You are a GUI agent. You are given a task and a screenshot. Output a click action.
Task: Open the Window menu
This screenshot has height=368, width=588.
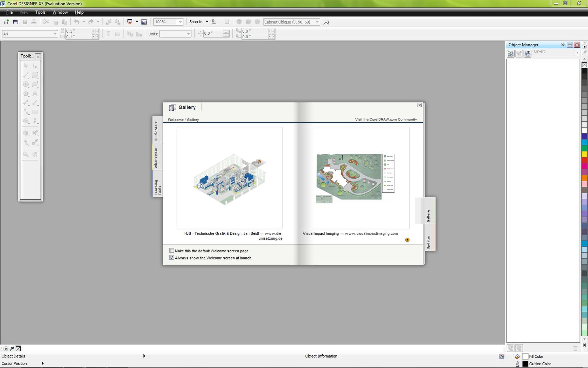click(x=60, y=12)
